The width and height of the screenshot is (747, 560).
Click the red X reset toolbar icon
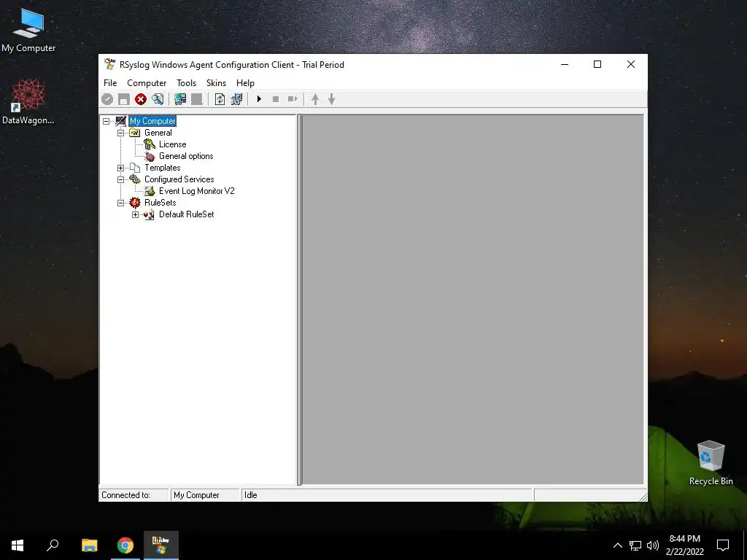click(141, 99)
